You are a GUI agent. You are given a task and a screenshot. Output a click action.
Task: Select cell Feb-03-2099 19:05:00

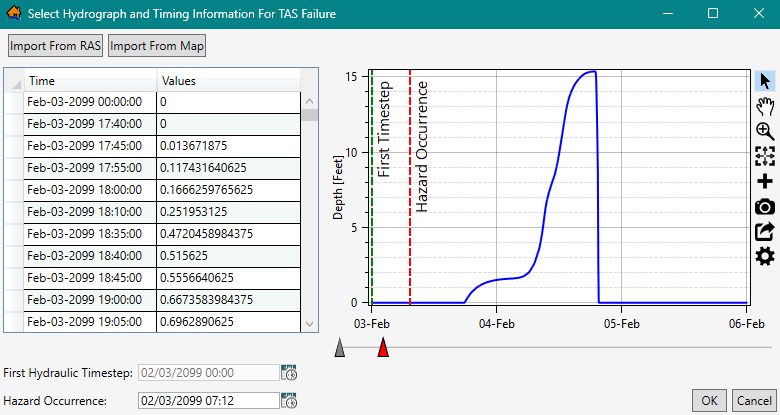pos(90,321)
